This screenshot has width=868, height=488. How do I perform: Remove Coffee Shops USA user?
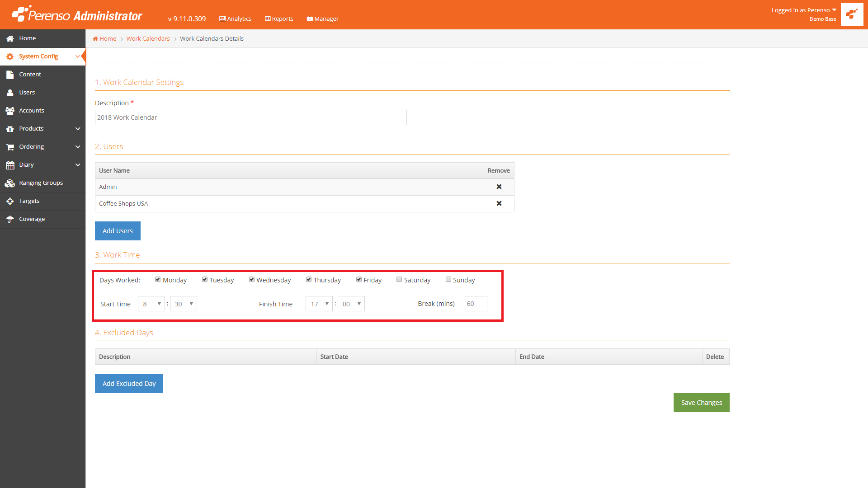(x=499, y=203)
